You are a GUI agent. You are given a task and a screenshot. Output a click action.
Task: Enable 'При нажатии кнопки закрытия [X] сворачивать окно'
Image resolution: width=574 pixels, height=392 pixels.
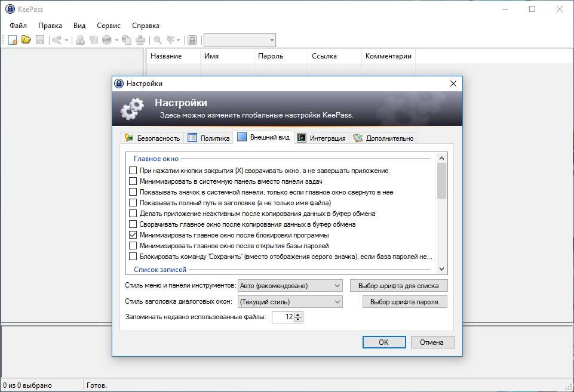tap(133, 171)
